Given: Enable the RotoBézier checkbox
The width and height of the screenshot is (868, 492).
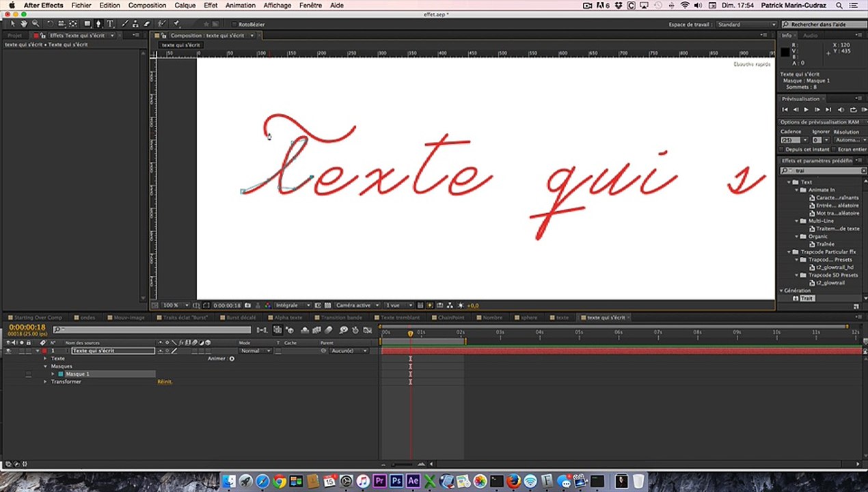Looking at the screenshot, I should click(x=234, y=25).
